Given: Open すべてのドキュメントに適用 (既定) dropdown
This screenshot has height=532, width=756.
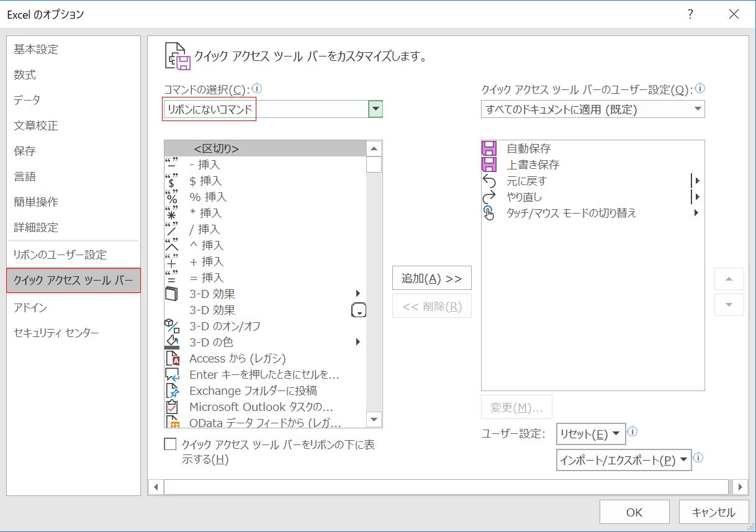Looking at the screenshot, I should tap(593, 110).
